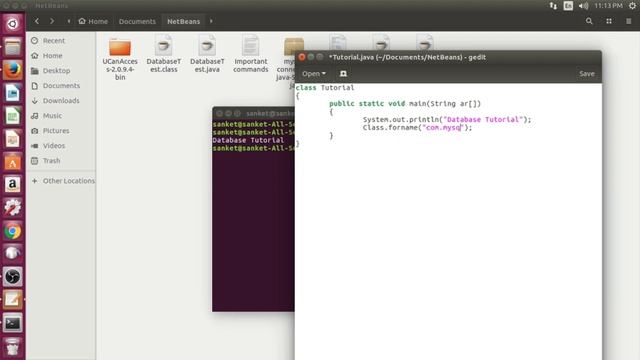This screenshot has width=640, height=360.
Task: Show next path breadcrumbs arrow
Action: tap(211, 21)
